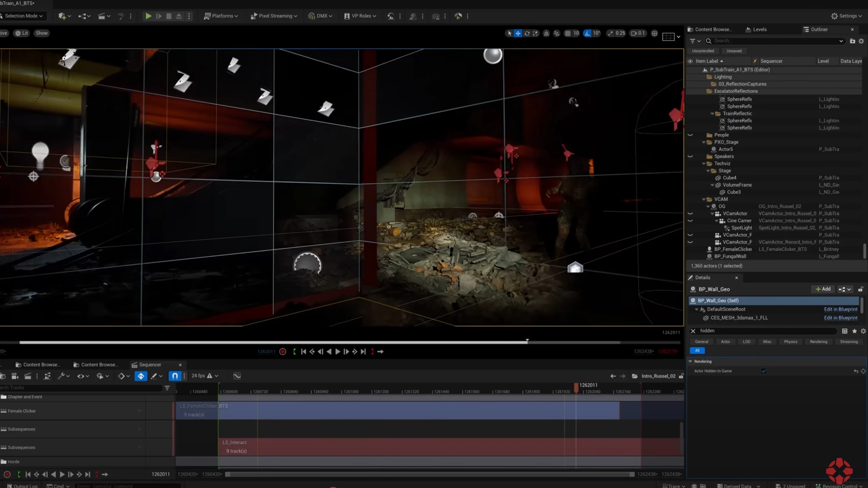
Task: Click the viewport timeline scrub bar
Action: point(315,342)
